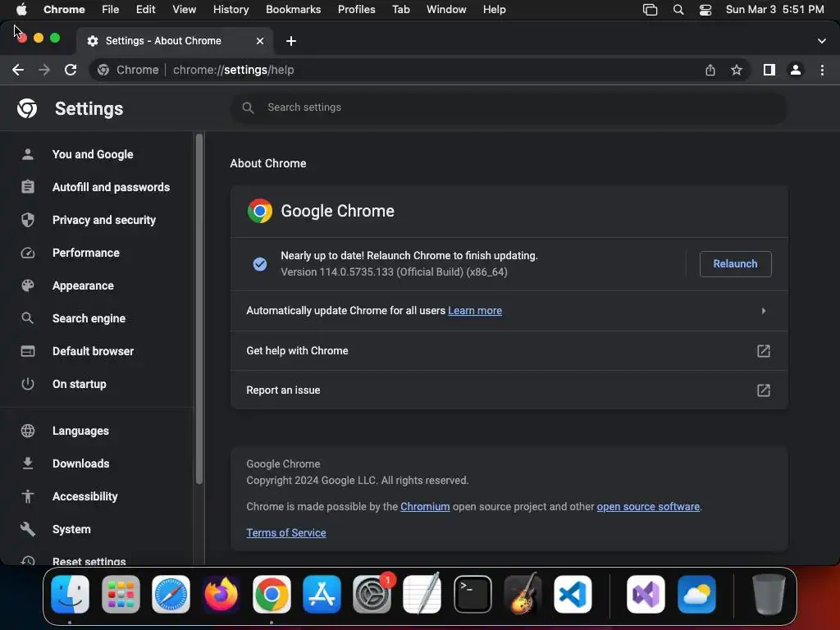
Task: Select Search engine in sidebar
Action: pos(89,318)
